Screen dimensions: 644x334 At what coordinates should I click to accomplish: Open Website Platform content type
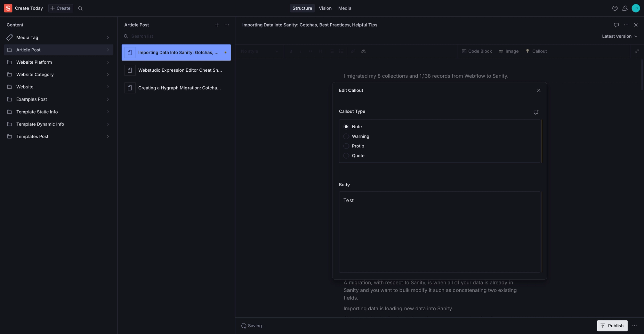59,62
